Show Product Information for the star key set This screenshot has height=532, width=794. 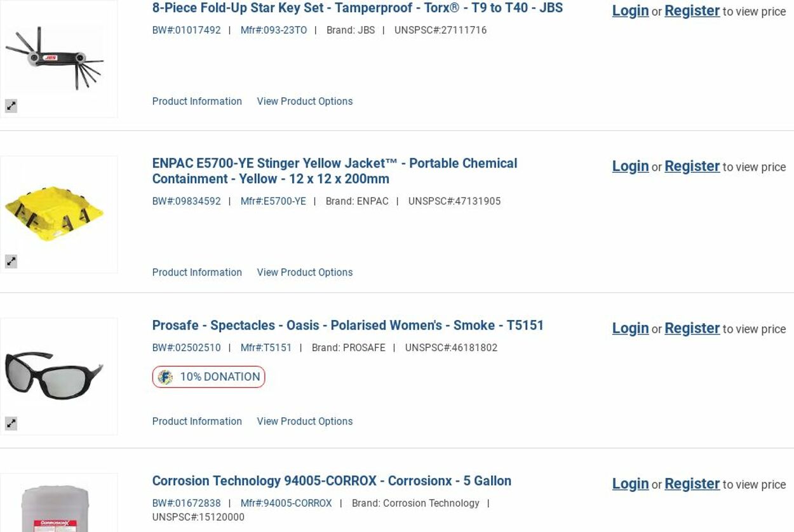pyautogui.click(x=197, y=102)
